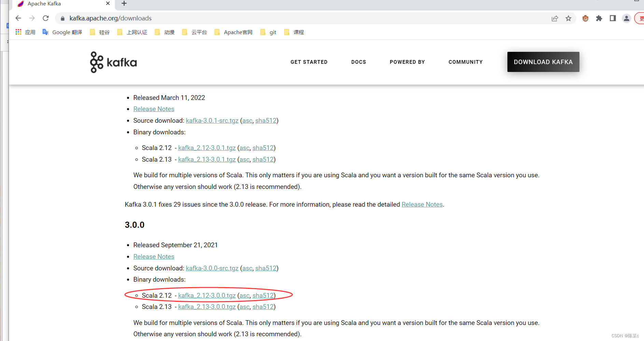This screenshot has height=341, width=644.
Task: Open the Tampermonkey monkey extension icon
Action: tap(586, 18)
